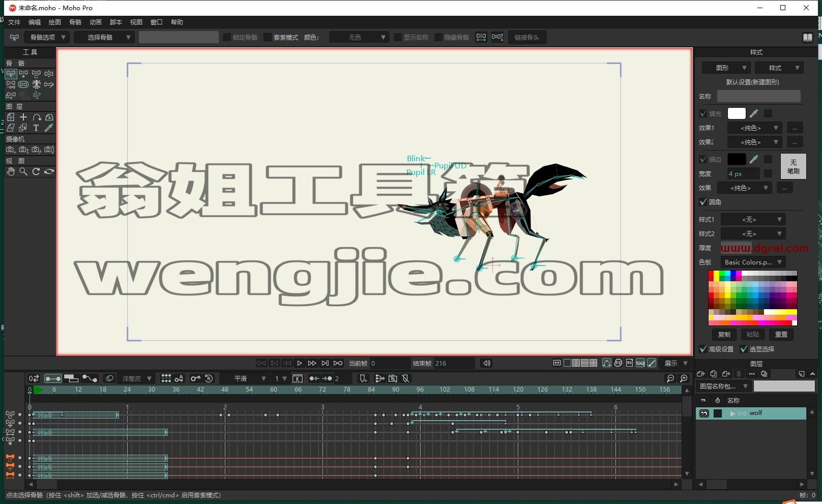The image size is (822, 504).
Task: Uncheck the Stroke checkbox (描边)
Action: [x=703, y=159]
